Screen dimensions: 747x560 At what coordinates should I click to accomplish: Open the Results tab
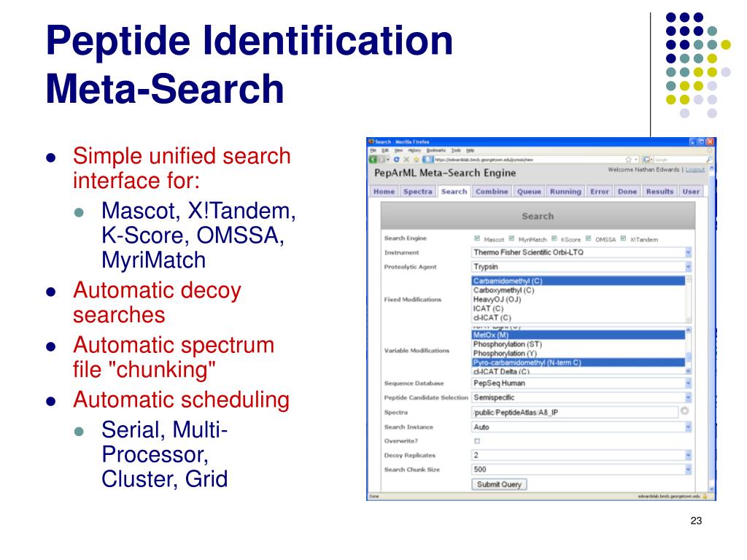click(x=659, y=192)
